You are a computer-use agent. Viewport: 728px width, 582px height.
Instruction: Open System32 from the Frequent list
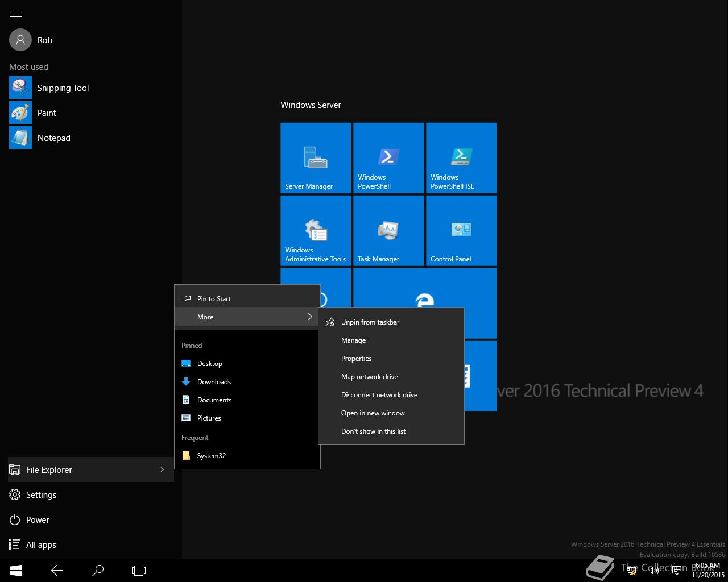247,455
